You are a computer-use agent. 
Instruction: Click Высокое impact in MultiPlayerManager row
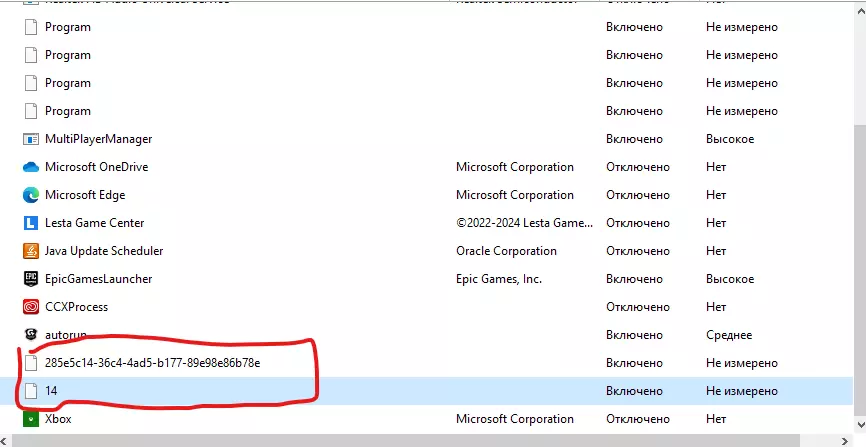(x=730, y=139)
